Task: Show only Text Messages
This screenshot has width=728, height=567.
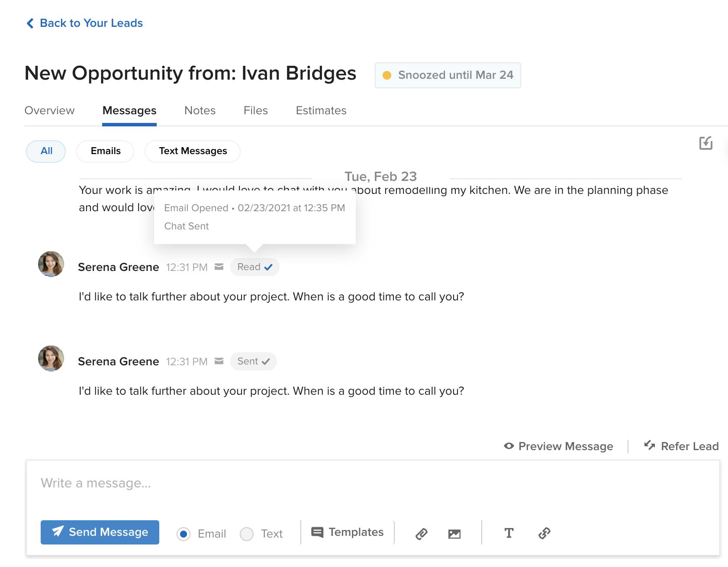Action: pyautogui.click(x=193, y=151)
